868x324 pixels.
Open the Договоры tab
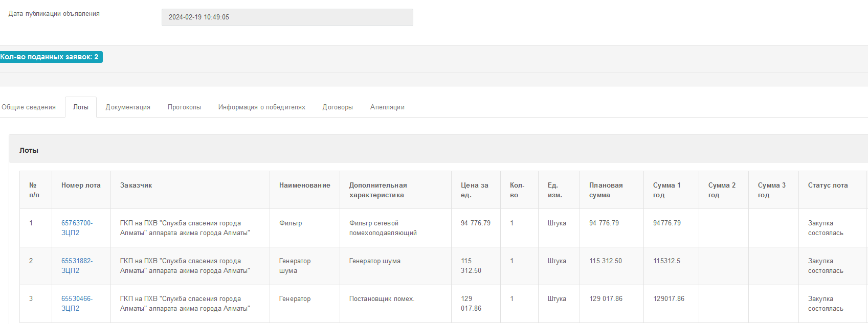coord(338,107)
